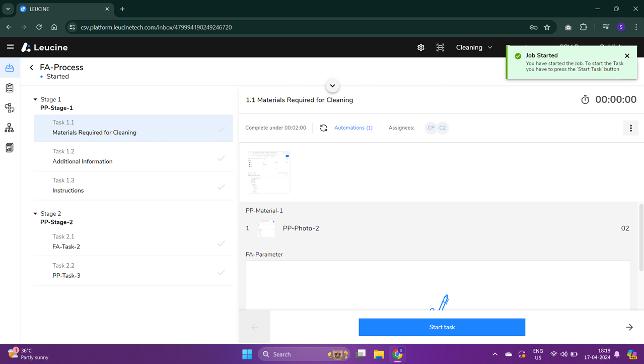Screen dimensions: 644x364
Task: Open volume control in the system tray
Action: pos(563,354)
